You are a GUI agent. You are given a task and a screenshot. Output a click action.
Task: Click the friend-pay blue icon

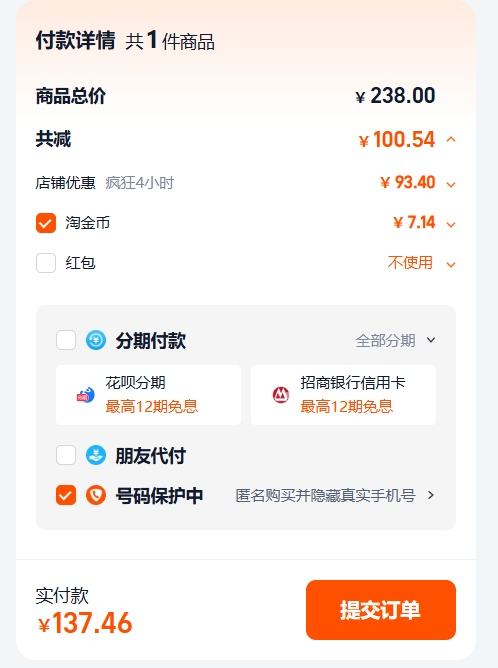(x=96, y=455)
